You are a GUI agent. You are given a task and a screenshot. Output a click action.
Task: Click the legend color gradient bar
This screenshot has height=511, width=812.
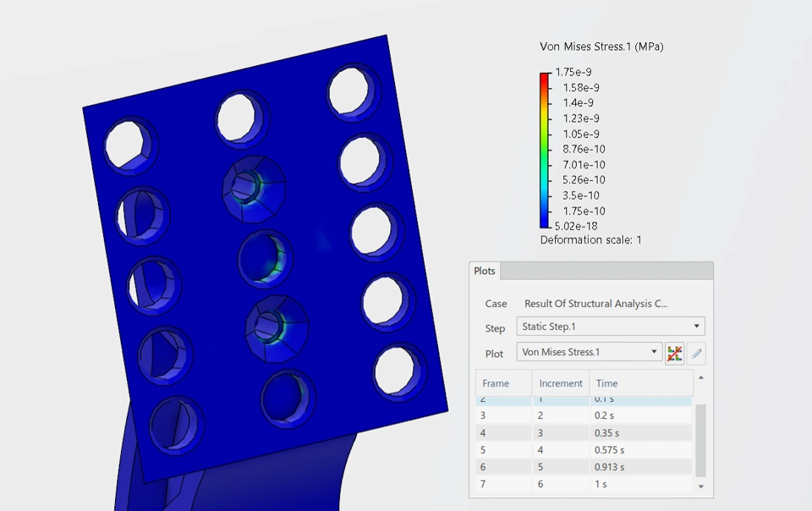click(x=545, y=150)
